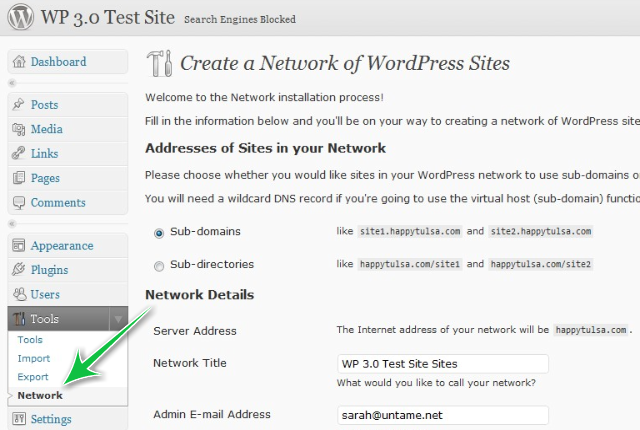
Task: Click the Links chain icon
Action: click(x=18, y=154)
